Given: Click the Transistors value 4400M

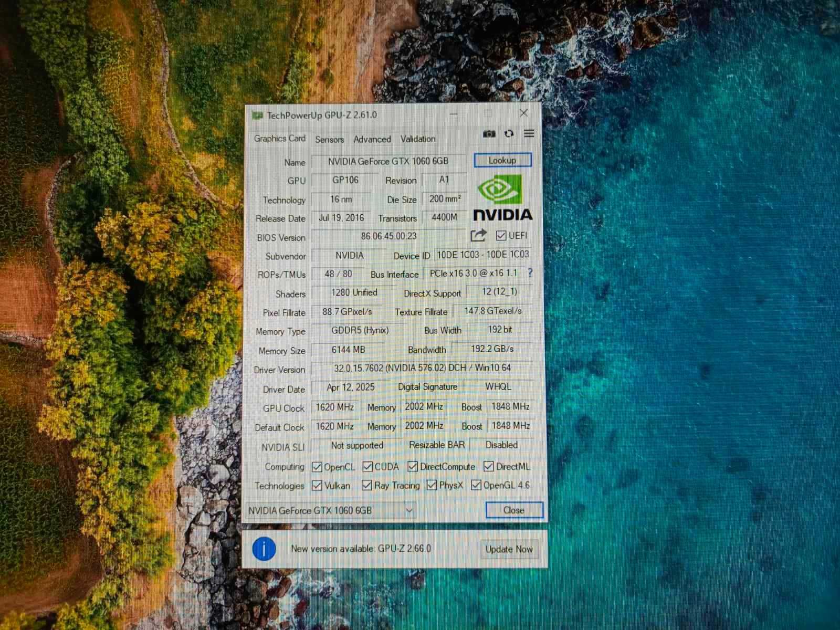Looking at the screenshot, I should (x=444, y=217).
